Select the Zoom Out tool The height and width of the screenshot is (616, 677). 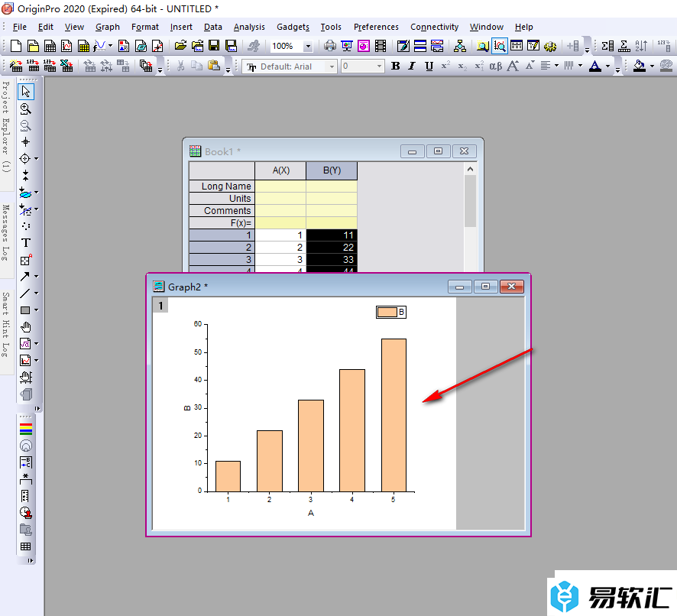(25, 125)
